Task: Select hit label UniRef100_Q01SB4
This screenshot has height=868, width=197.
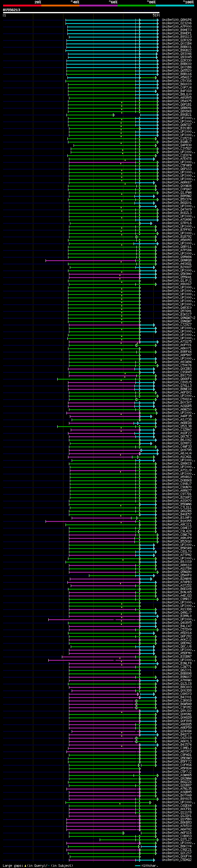Action: (177, 43)
